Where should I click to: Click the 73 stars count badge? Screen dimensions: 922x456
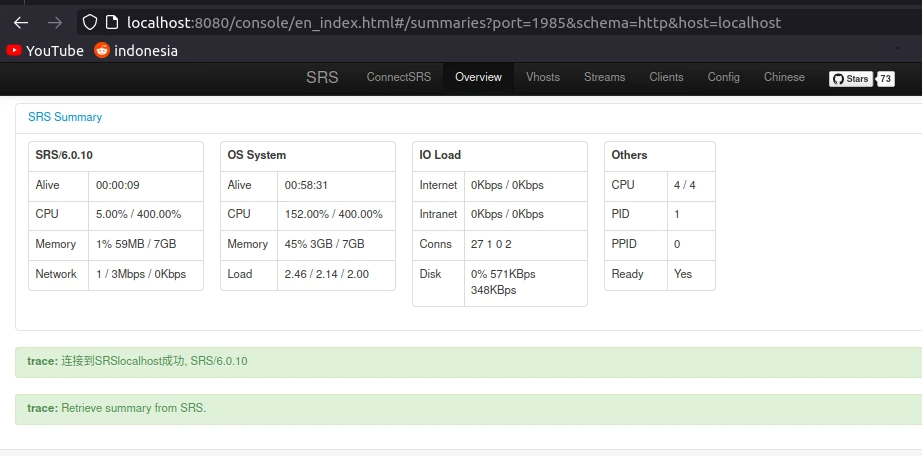(886, 79)
